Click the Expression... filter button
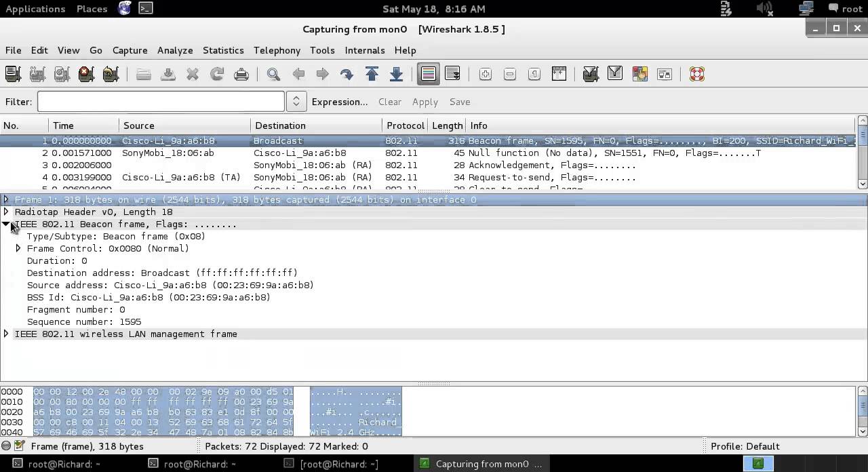Screen dimensions: 868x472 point(340,102)
